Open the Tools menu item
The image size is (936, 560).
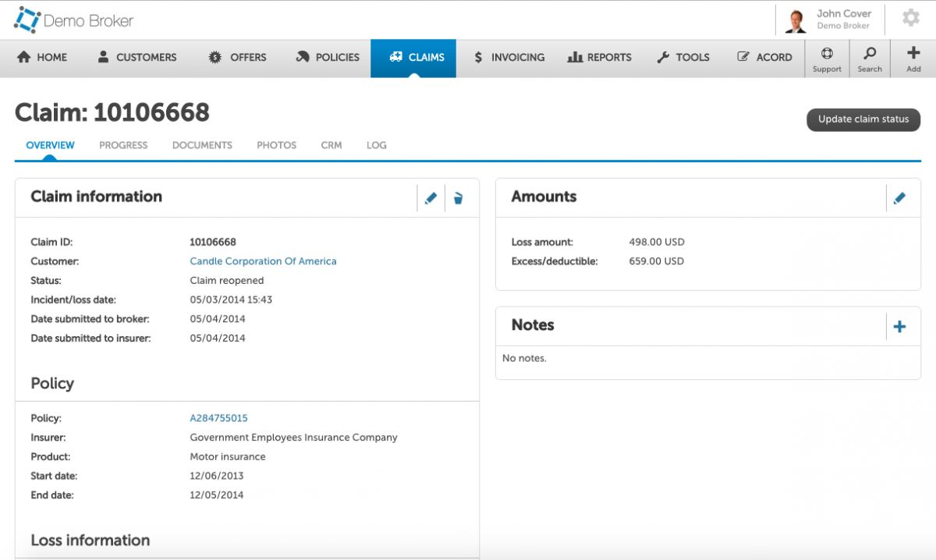pos(683,57)
